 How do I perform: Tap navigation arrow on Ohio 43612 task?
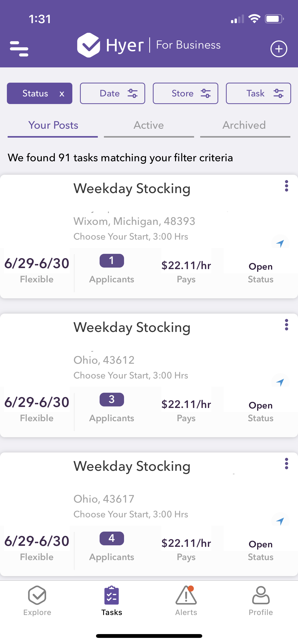point(280,382)
